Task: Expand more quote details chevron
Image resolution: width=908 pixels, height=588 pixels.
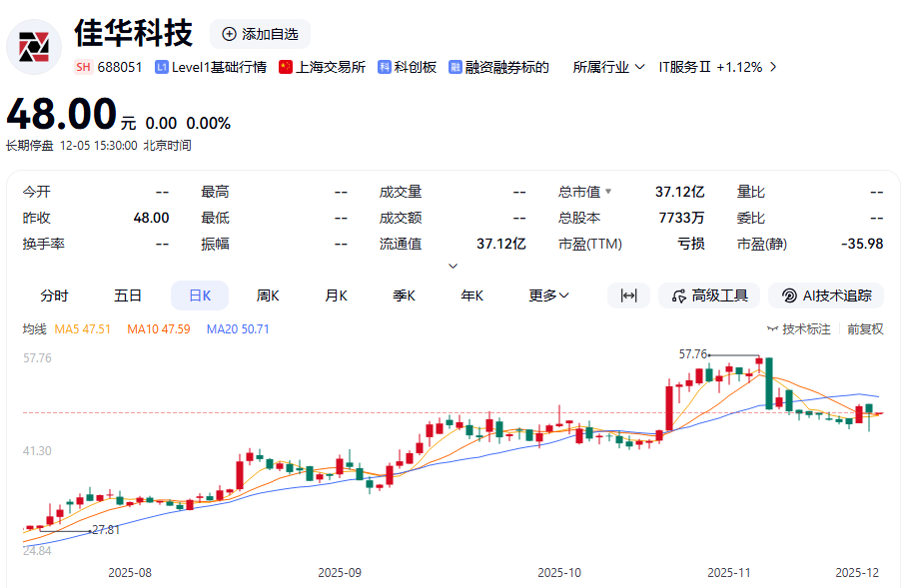Action: point(454,266)
